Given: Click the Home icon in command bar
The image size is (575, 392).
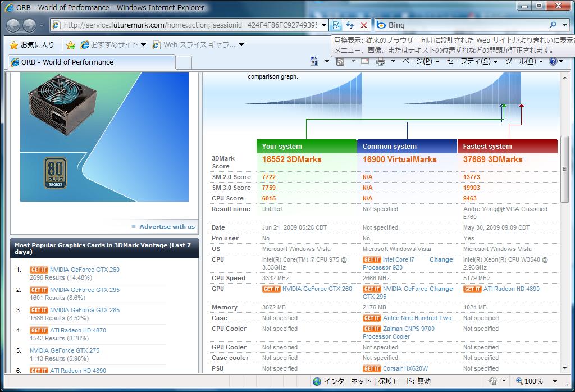Looking at the screenshot, I should tap(314, 61).
